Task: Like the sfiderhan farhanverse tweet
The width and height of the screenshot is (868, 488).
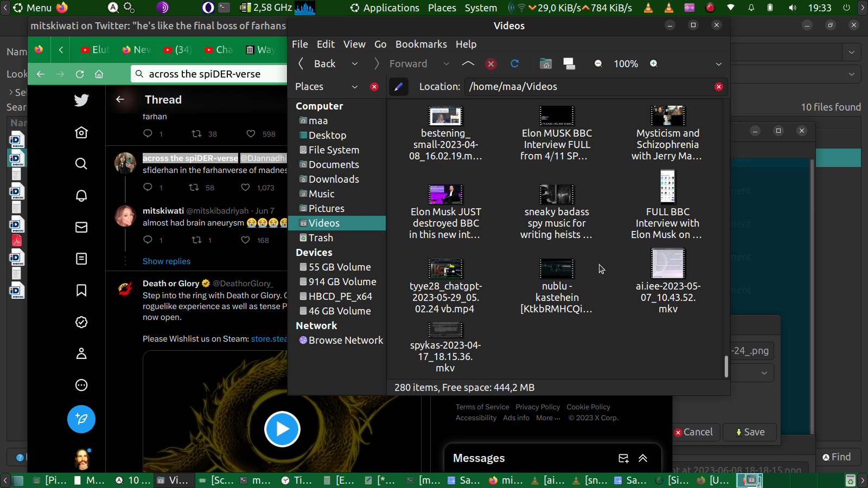Action: [x=246, y=188]
